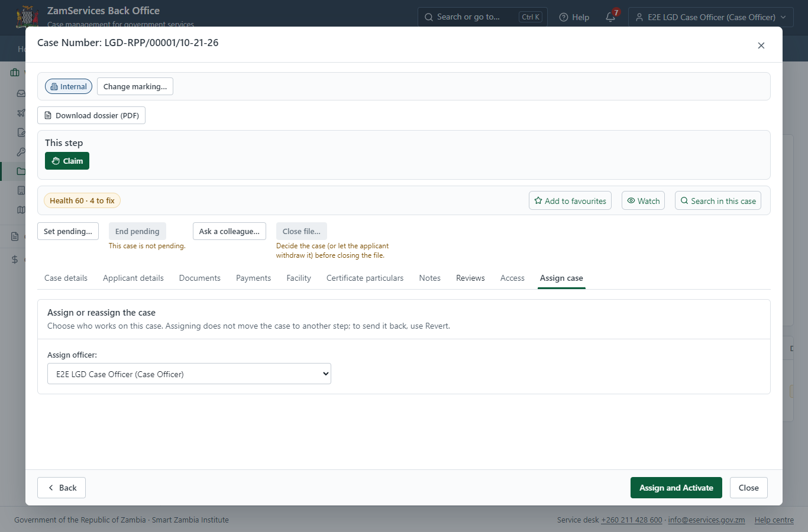Click the ZamServices coat of arms logo
This screenshot has width=808, height=532.
pos(27,17)
